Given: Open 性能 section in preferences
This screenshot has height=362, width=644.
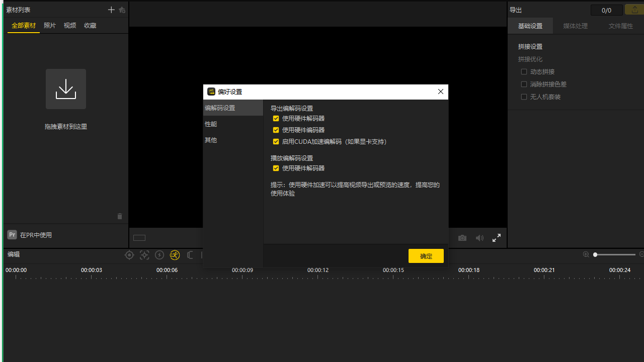Looking at the screenshot, I should coord(233,124).
